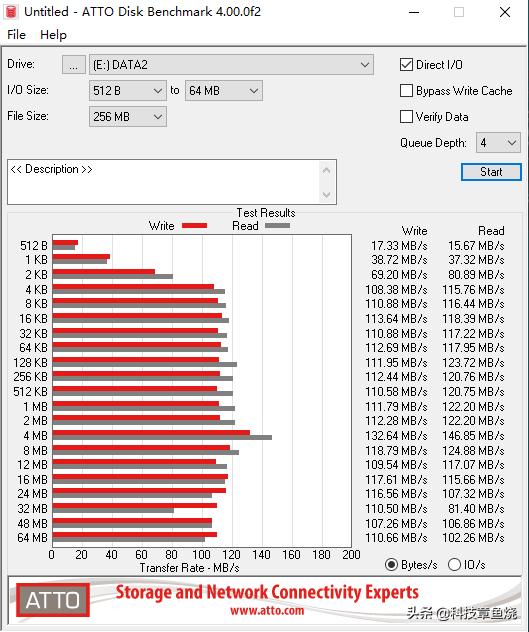
Task: Open the Queue Depth dropdown
Action: tap(498, 143)
